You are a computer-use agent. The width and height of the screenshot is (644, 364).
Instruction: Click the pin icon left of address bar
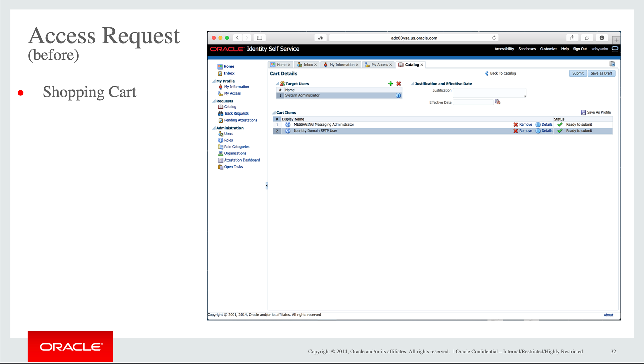click(320, 38)
